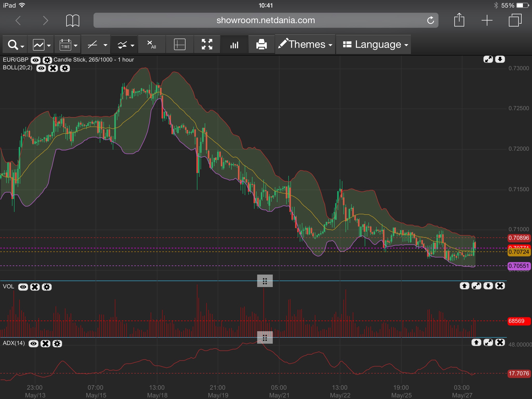Viewport: 532px width, 399px height.
Task: Toggle ADX(14) eye visibility icon
Action: point(33,344)
